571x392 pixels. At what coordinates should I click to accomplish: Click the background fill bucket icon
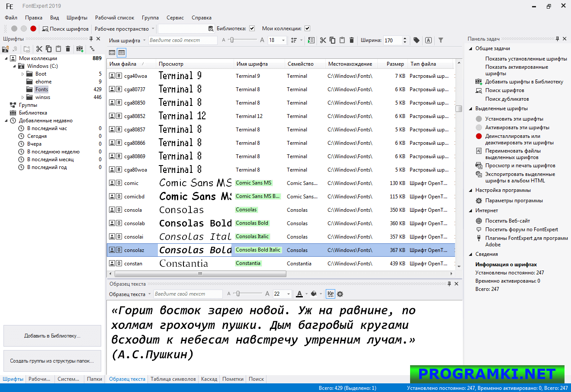(x=314, y=294)
